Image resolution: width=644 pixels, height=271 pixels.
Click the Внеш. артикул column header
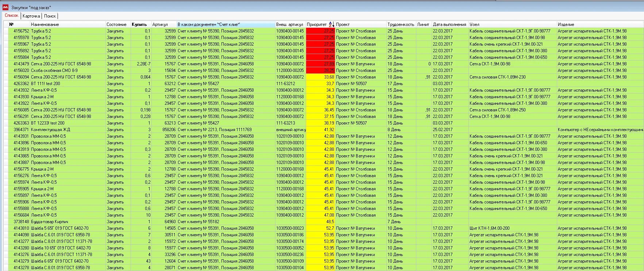point(290,24)
